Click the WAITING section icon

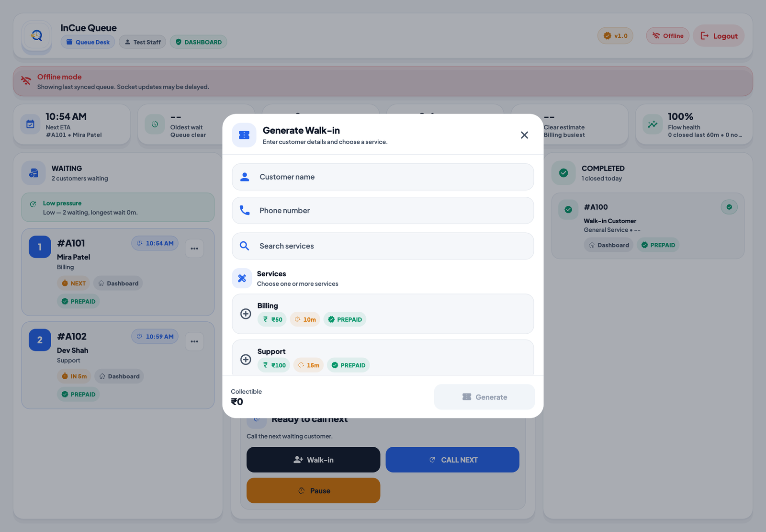tap(34, 173)
